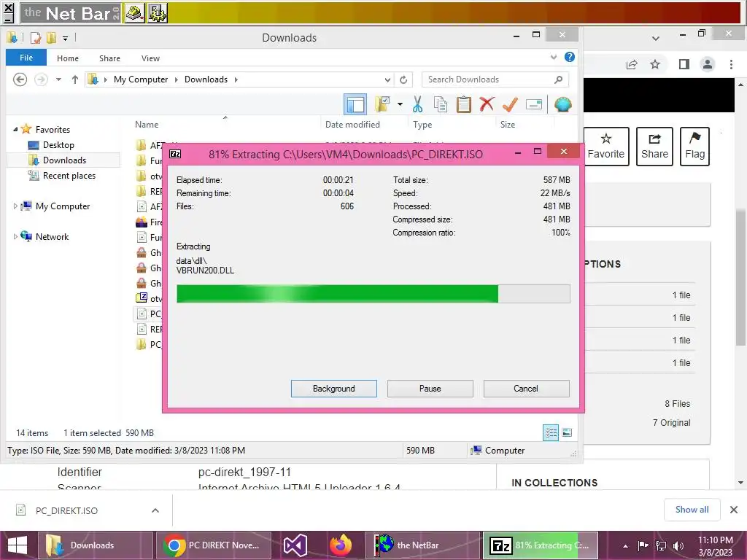Expand the Explorer ribbon chevron
747x560 pixels.
click(x=554, y=57)
